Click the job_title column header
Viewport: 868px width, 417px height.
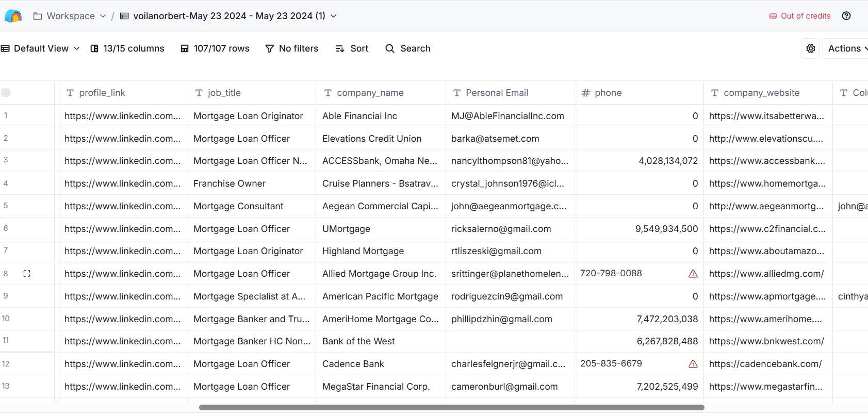252,93
